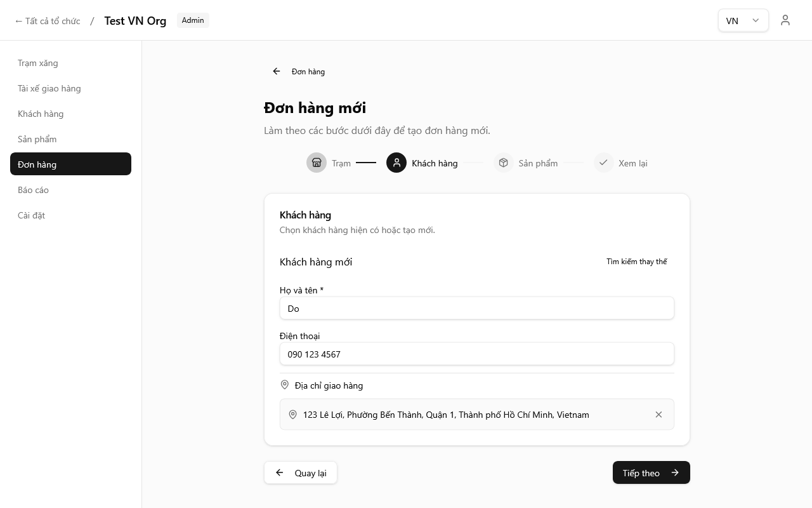Viewport: 812px width, 508px height.
Task: Click the map pin icon in address field
Action: [x=292, y=415]
